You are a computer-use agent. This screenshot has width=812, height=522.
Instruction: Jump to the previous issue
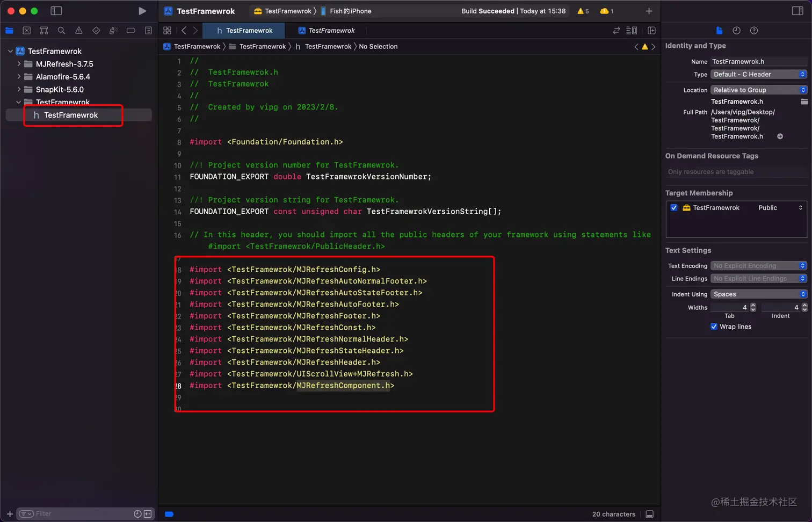[x=636, y=47]
